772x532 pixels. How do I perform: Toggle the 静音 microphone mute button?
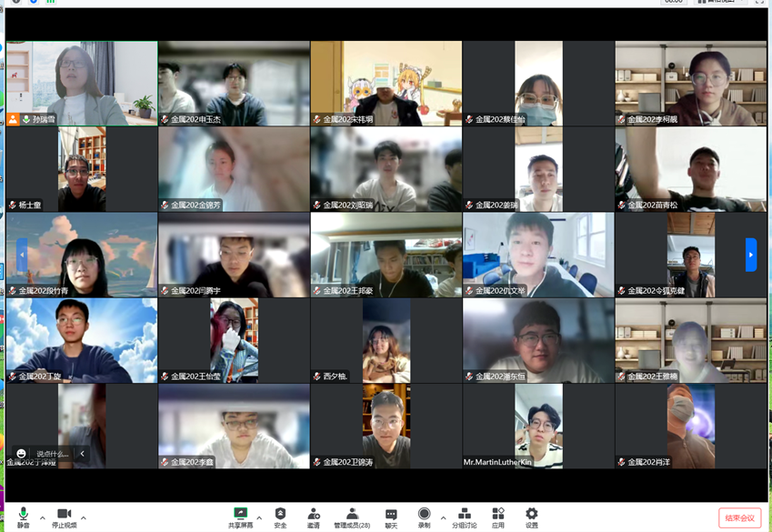[23, 516]
